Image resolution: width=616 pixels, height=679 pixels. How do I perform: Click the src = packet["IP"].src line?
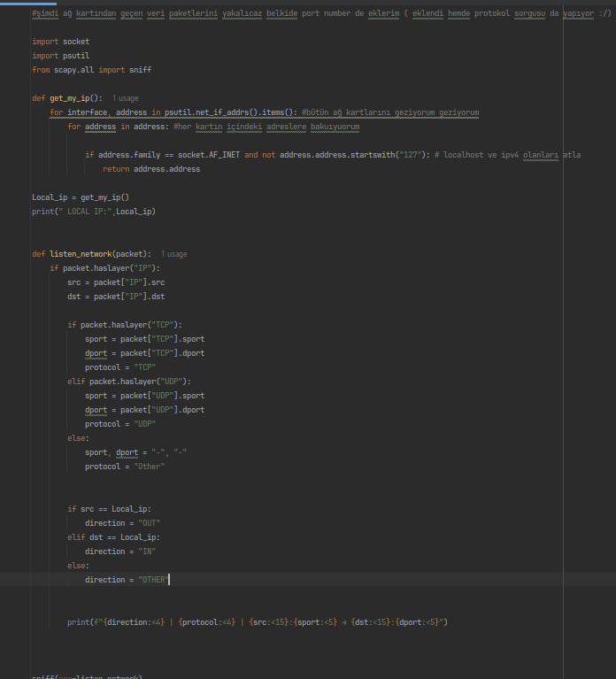pyautogui.click(x=116, y=282)
